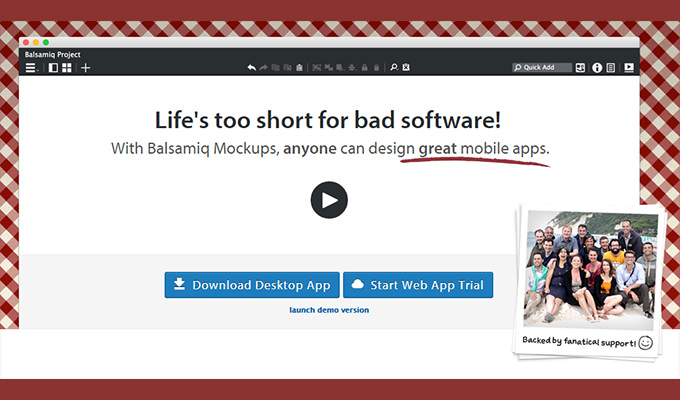Play the intro video
Image resolution: width=680 pixels, height=400 pixels.
pyautogui.click(x=329, y=200)
